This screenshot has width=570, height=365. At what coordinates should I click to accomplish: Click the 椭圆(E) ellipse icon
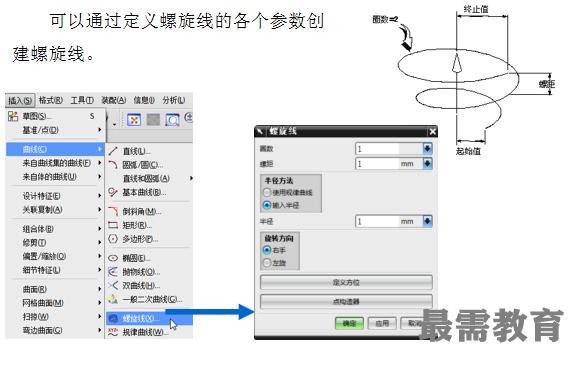pyautogui.click(x=113, y=258)
